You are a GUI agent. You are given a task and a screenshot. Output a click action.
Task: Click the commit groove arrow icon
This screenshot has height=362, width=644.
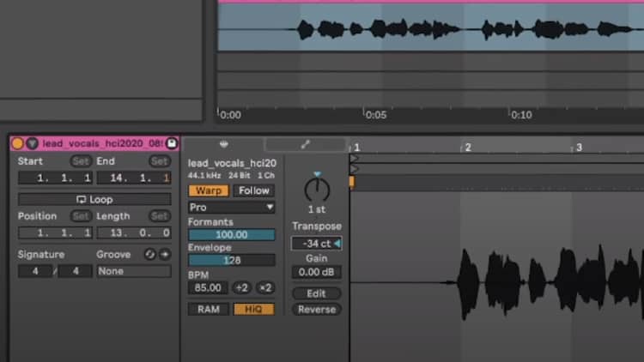coord(165,255)
